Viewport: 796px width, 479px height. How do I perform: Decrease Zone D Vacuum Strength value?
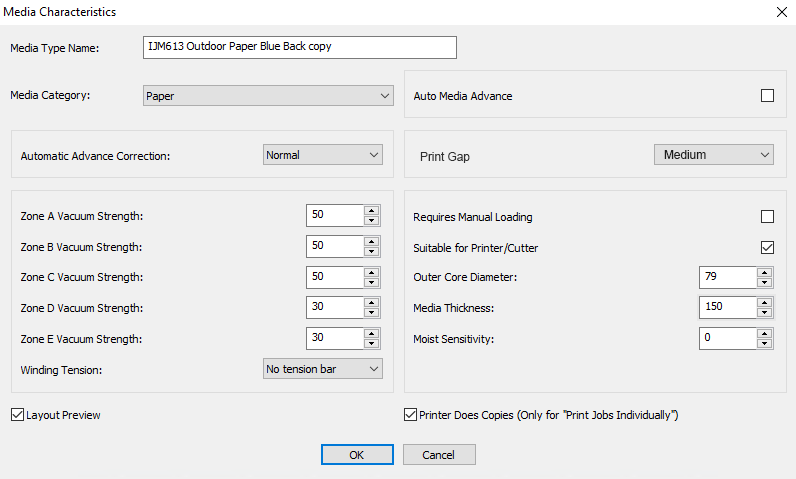click(372, 313)
